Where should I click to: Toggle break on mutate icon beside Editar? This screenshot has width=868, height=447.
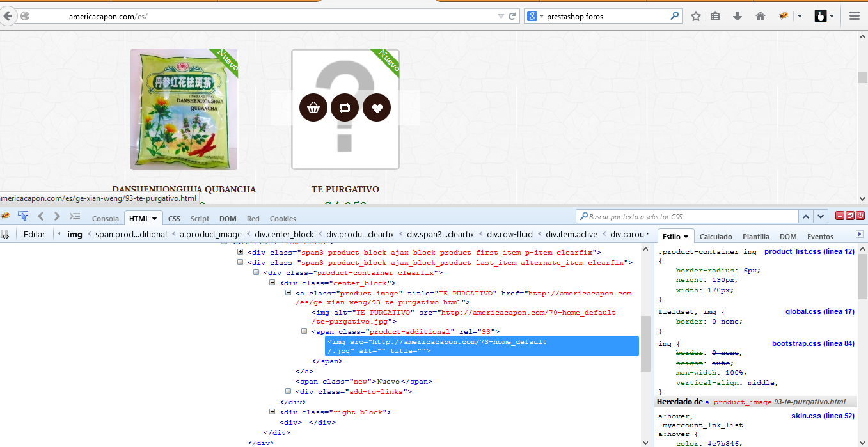(x=5, y=234)
